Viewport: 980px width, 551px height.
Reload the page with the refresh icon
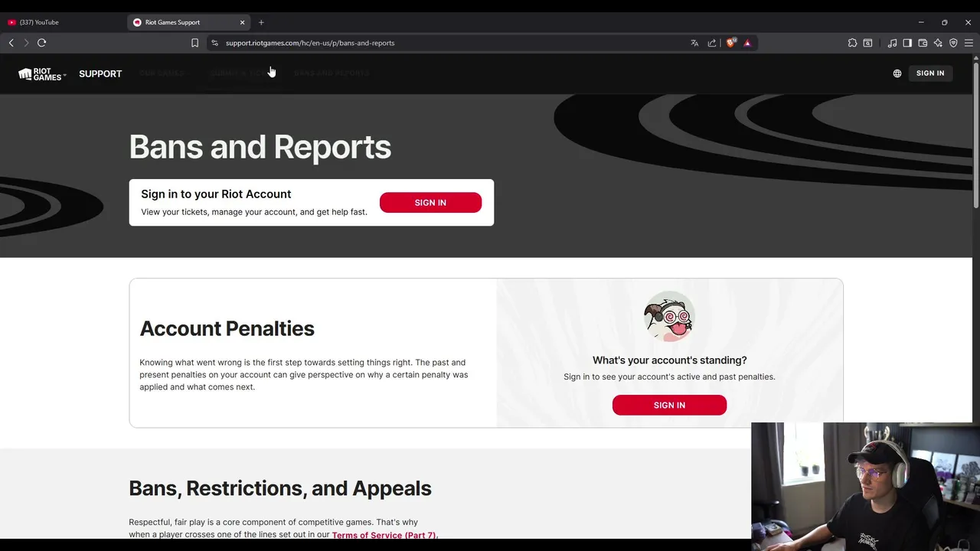coord(42,43)
